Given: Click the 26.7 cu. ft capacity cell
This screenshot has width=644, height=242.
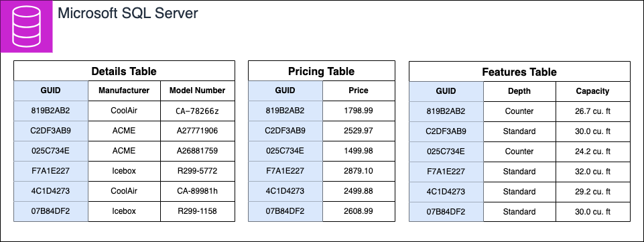Looking at the screenshot, I should [x=592, y=111].
